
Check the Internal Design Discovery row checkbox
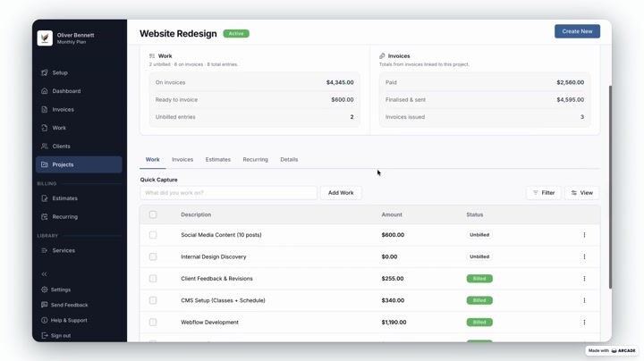tap(153, 256)
